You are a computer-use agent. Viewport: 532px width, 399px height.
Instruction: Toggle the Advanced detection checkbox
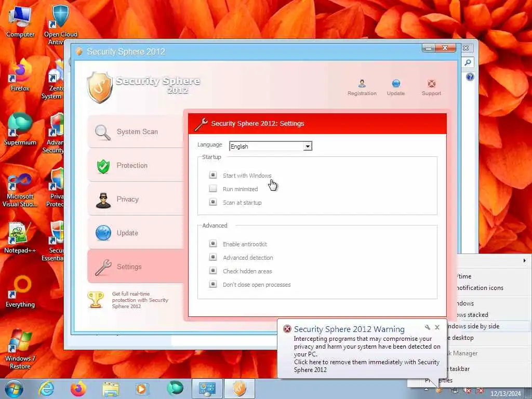coord(212,257)
